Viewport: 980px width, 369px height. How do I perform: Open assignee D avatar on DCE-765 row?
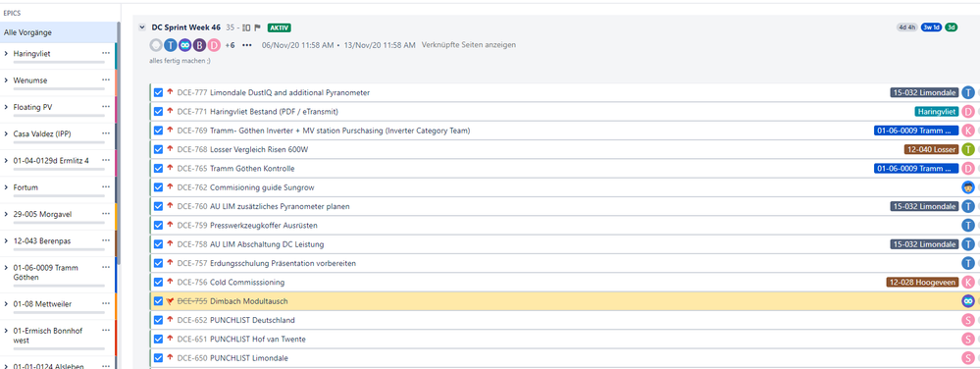(x=968, y=168)
